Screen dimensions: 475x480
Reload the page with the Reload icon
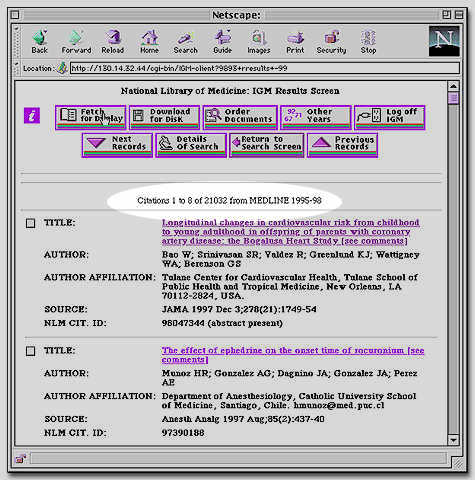[x=113, y=41]
